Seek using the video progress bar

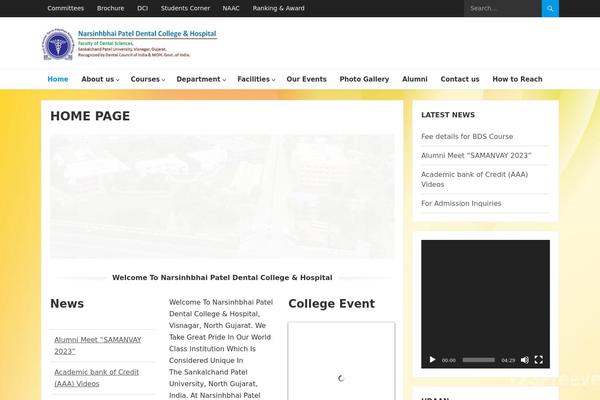point(478,360)
